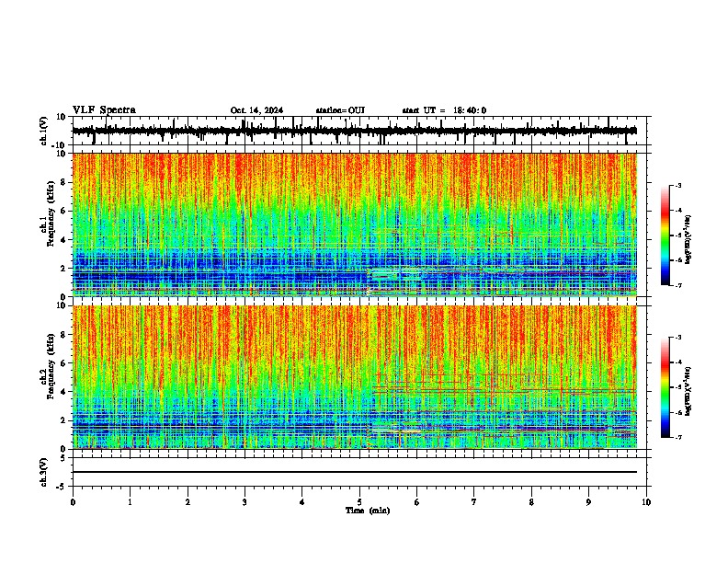Click the ch.2 colorbar "log(PSD)" units label
Viewport: 728px width, 563px height.
tap(688, 391)
